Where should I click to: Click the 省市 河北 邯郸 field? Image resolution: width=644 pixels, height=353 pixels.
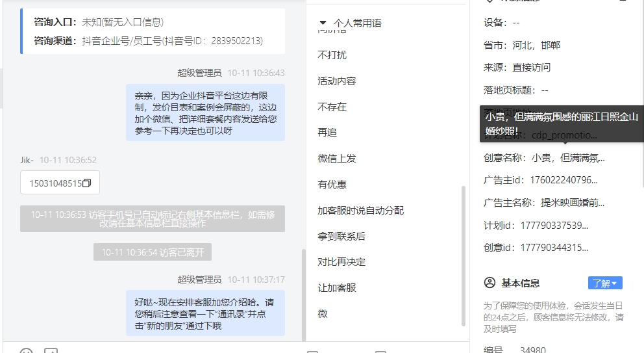[x=521, y=45]
